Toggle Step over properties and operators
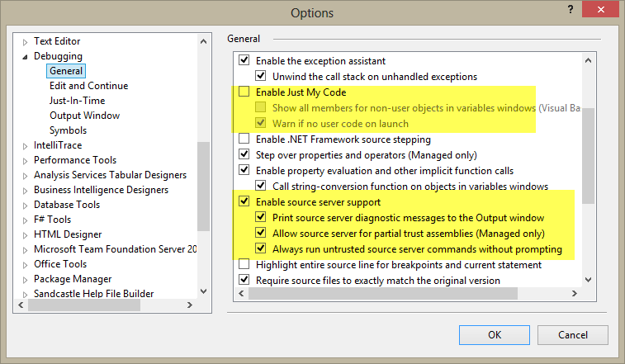The height and width of the screenshot is (364, 625). click(x=244, y=154)
